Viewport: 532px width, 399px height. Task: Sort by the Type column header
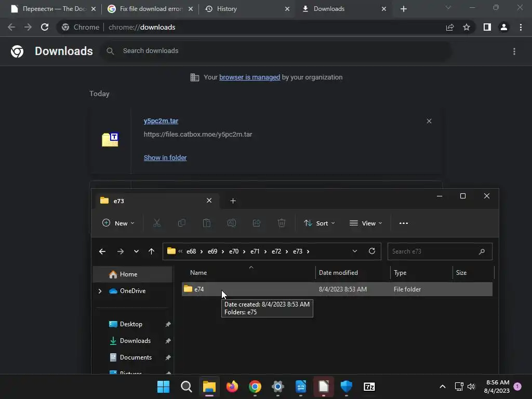421,273
